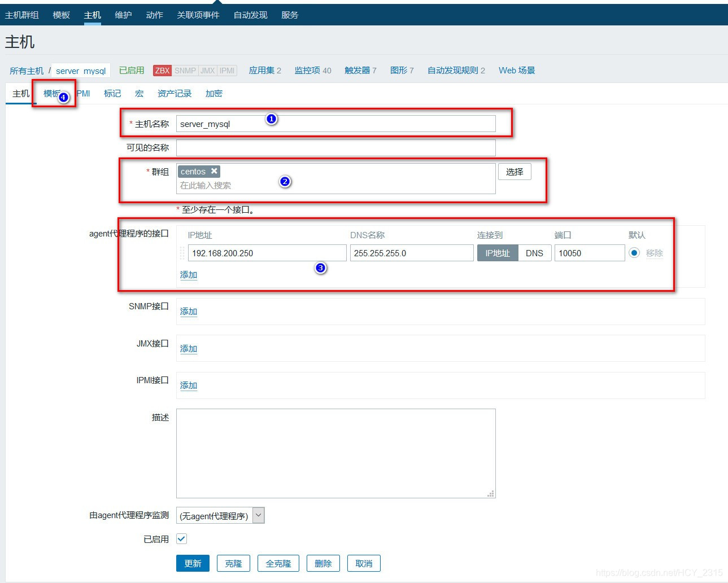Remove the centos group tag

214,171
